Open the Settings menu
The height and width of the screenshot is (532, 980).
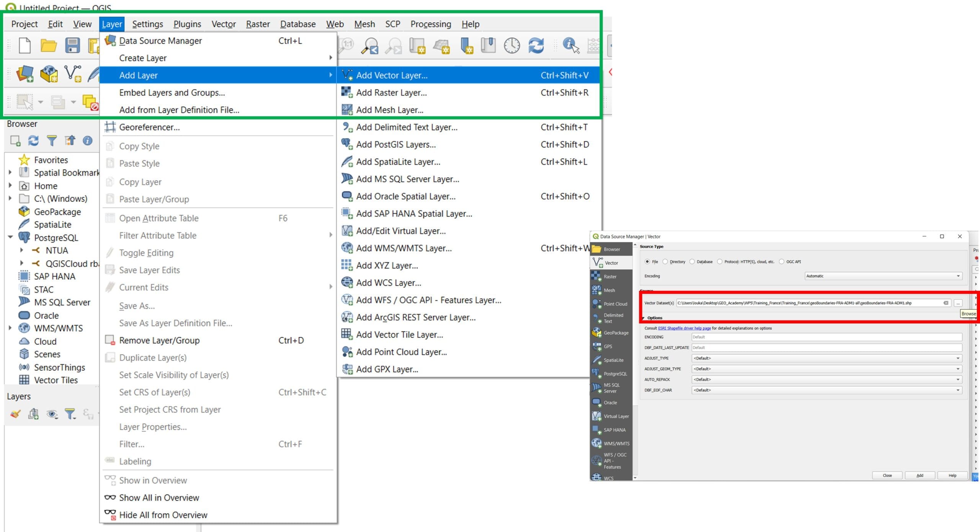pyautogui.click(x=147, y=24)
